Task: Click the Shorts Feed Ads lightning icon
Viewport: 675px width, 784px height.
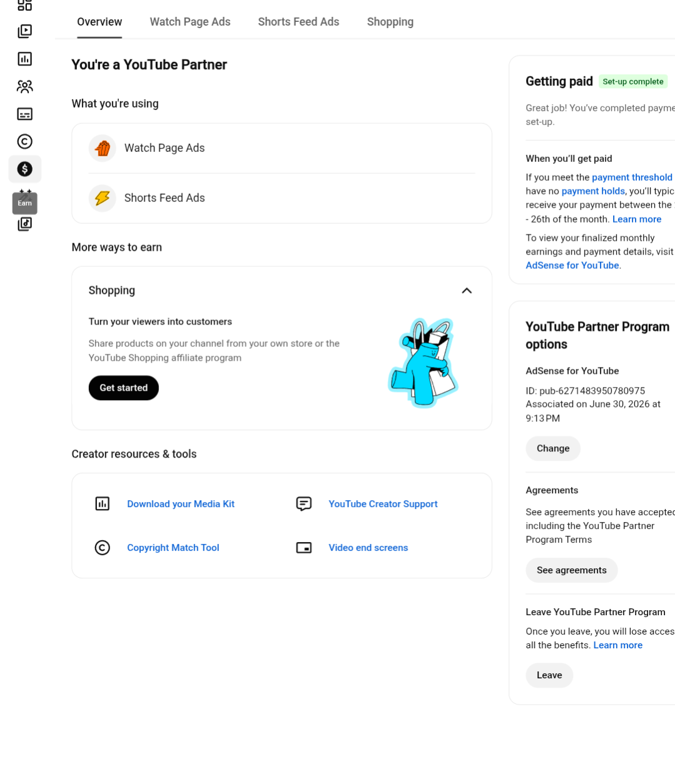Action: point(103,198)
